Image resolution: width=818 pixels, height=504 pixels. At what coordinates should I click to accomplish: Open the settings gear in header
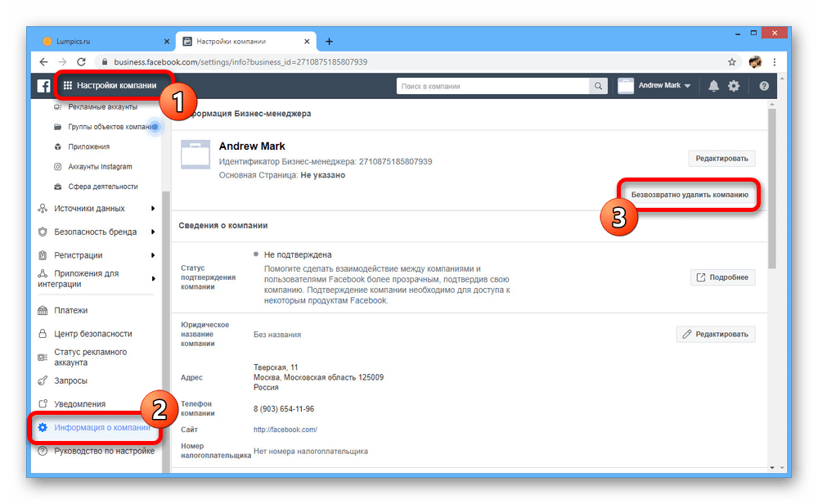734,86
